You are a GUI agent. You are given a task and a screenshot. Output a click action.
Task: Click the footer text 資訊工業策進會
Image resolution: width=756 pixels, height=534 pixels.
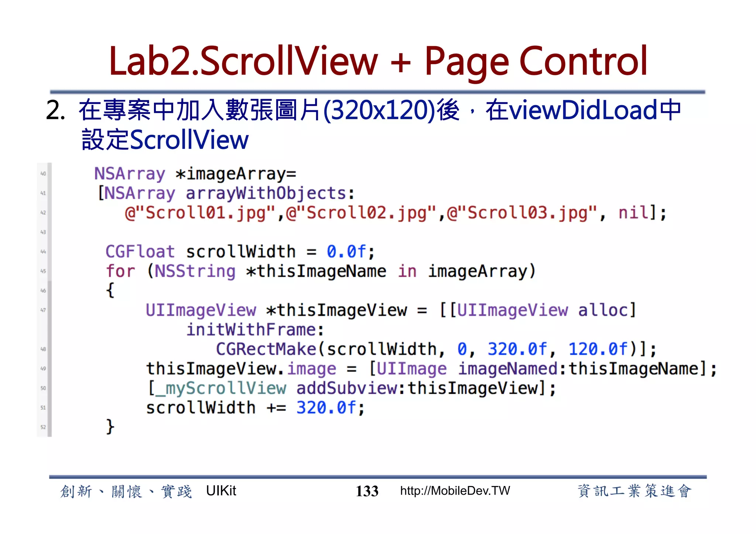[x=634, y=491]
